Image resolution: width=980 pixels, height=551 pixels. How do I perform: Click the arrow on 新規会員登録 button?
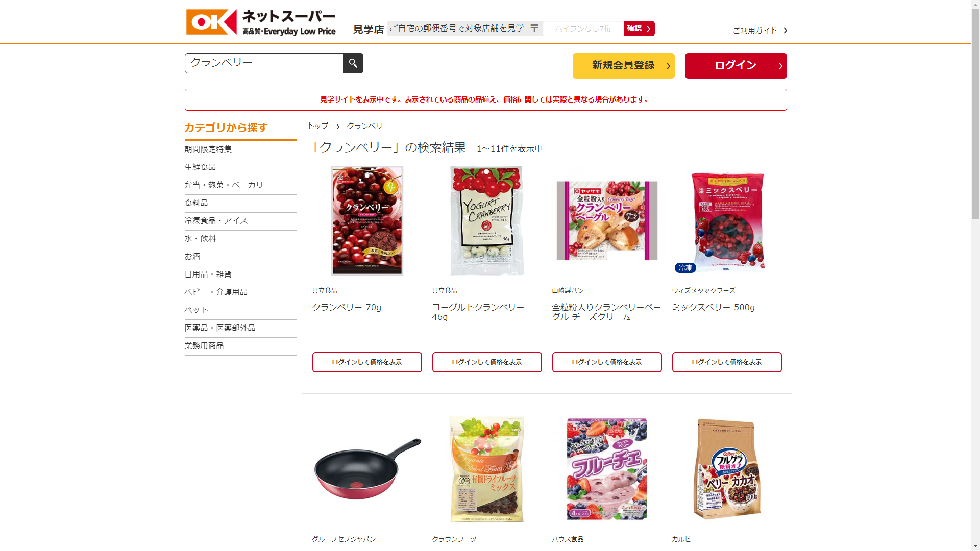tap(668, 66)
